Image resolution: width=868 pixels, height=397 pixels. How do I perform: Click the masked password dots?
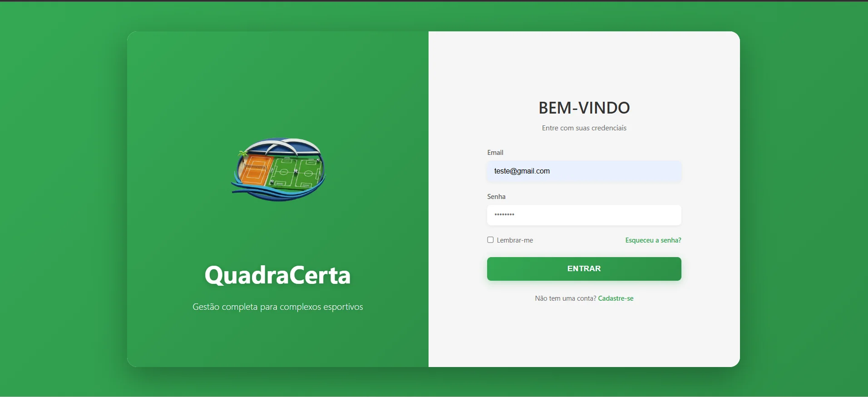pos(504,214)
